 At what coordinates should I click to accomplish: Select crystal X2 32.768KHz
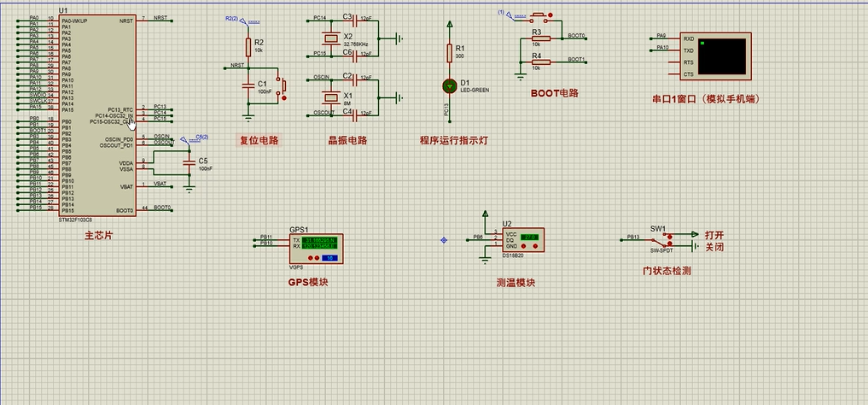[330, 38]
